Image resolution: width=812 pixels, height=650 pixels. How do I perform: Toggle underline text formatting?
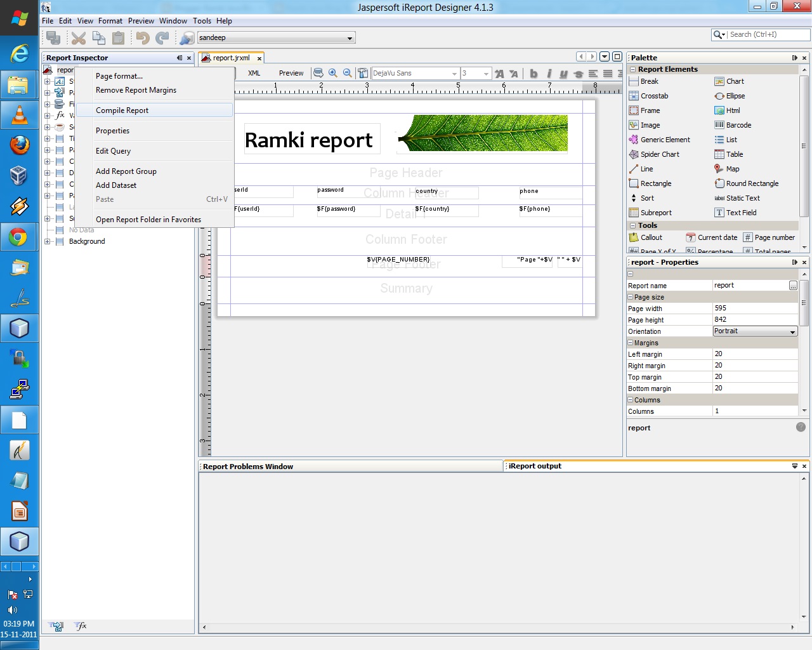[x=563, y=74]
